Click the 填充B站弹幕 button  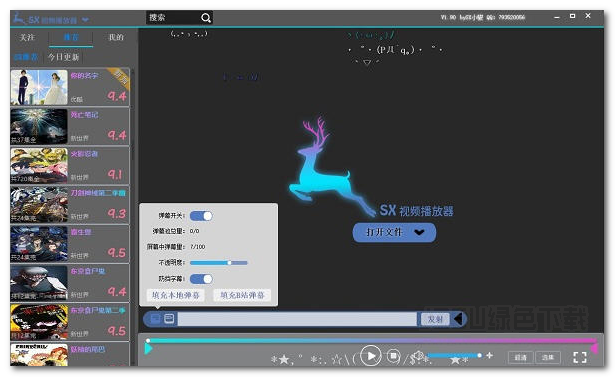tap(242, 295)
